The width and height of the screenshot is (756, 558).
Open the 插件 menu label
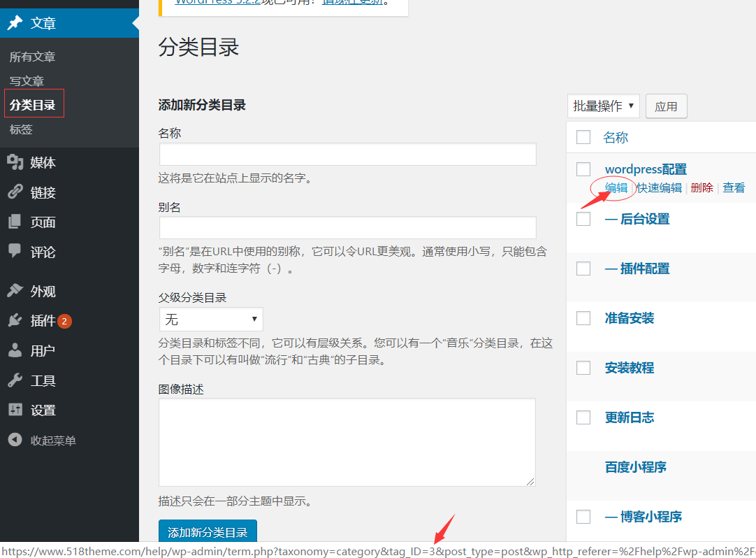point(43,320)
